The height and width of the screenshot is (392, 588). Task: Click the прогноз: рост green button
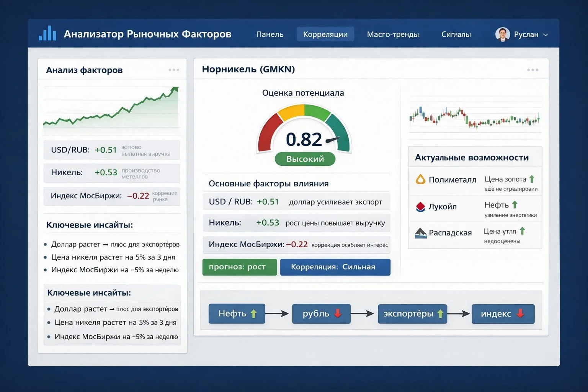(x=240, y=267)
